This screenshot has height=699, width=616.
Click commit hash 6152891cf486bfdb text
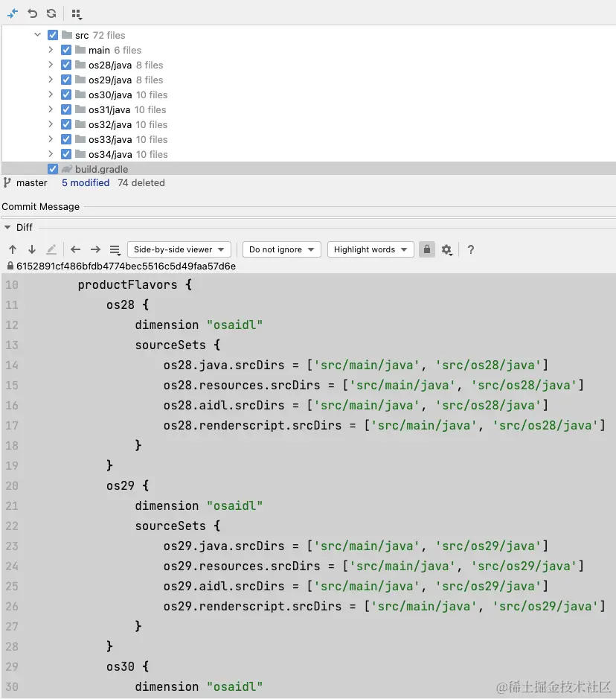click(126, 266)
